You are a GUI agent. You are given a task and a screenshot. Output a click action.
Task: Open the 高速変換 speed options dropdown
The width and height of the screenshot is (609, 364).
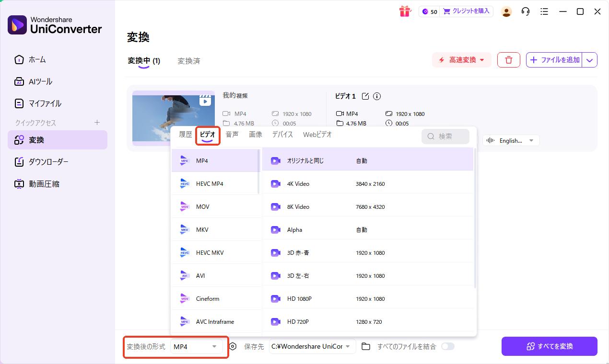tap(461, 59)
